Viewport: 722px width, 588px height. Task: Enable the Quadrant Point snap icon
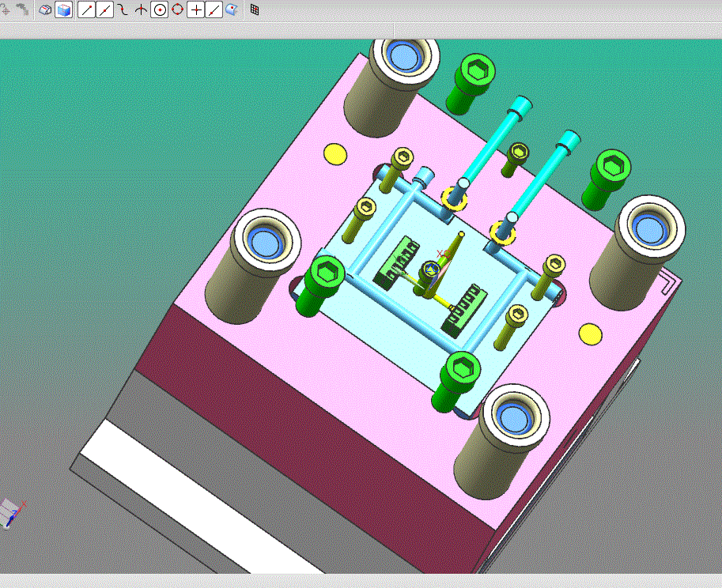tap(178, 9)
